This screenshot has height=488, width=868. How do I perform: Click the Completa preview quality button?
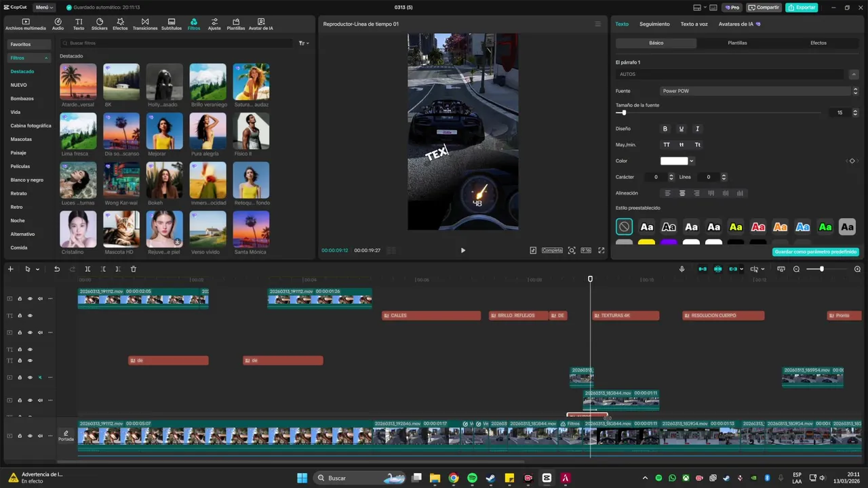click(x=552, y=250)
